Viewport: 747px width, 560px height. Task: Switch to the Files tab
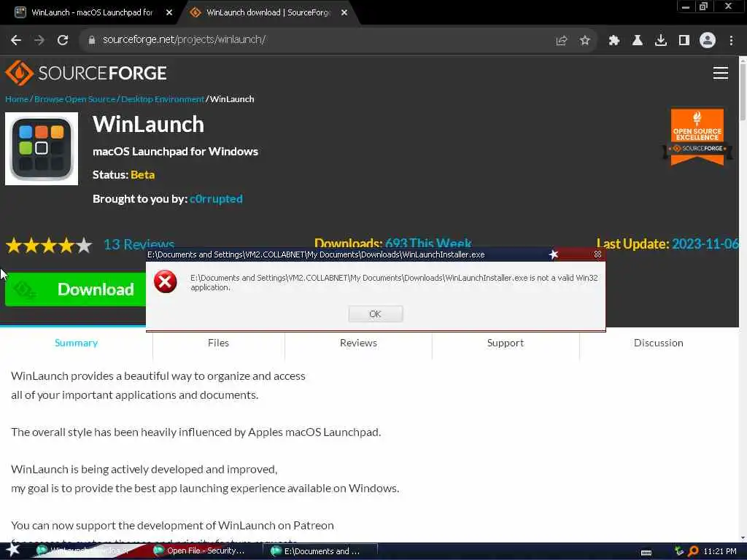[x=218, y=343]
